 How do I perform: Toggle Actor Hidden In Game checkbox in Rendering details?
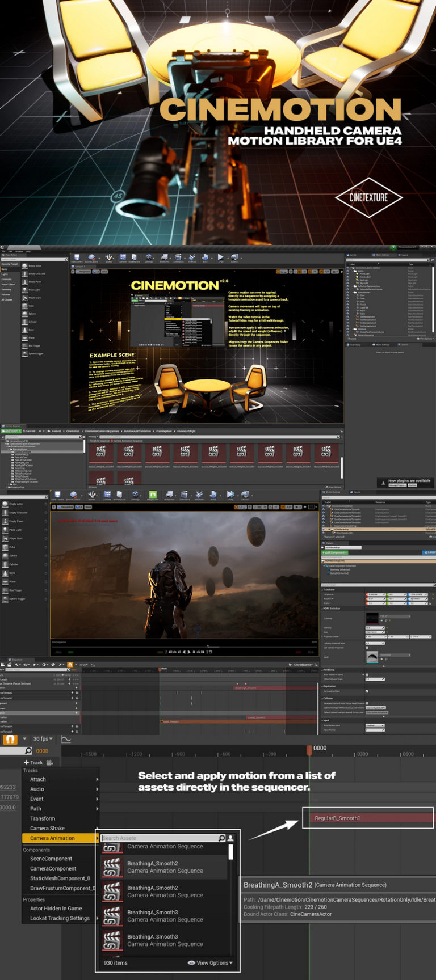click(x=367, y=675)
